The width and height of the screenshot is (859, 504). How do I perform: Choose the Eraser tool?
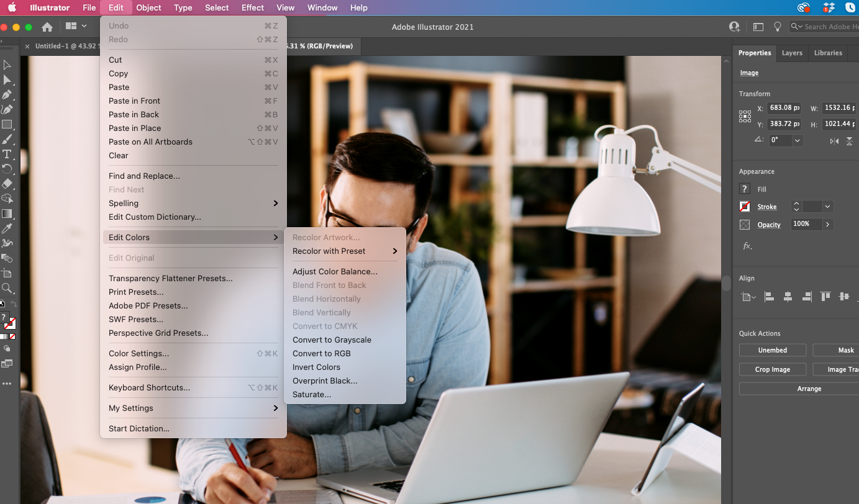pos(7,184)
